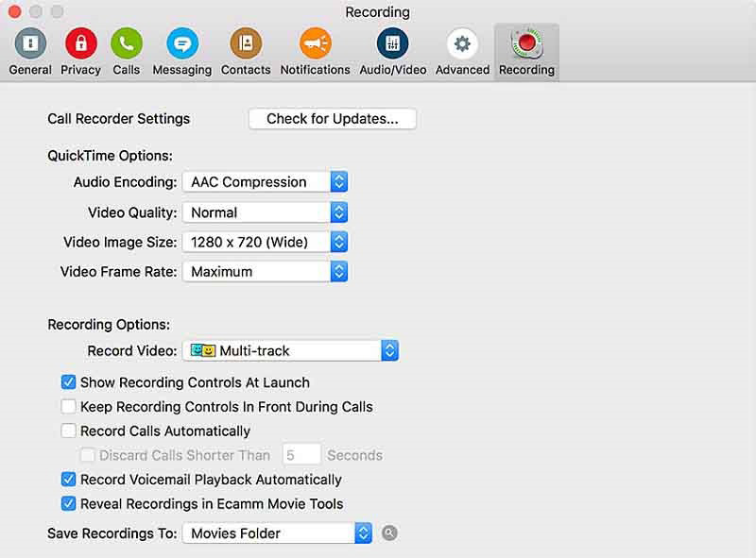This screenshot has width=756, height=558.
Task: Open the Messaging chat bubble icon
Action: [x=181, y=43]
